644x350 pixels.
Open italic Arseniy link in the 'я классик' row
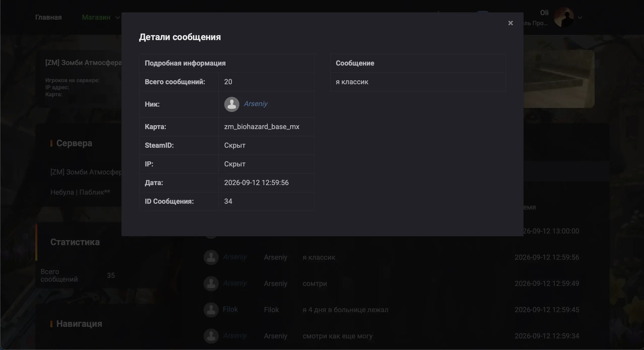click(235, 257)
